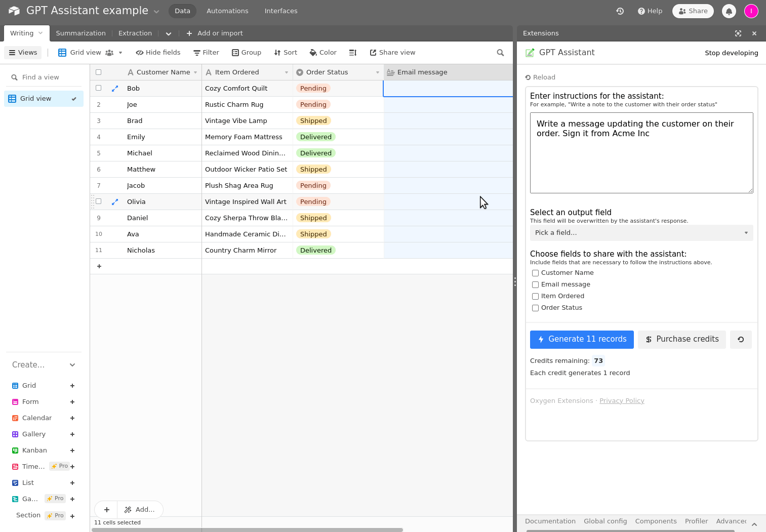
Task: Check the Customer Name field checkbox
Action: point(535,273)
